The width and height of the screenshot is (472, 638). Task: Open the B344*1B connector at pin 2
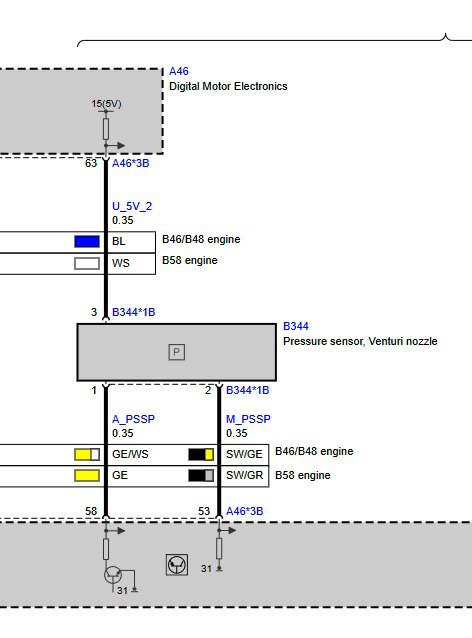coord(247,390)
